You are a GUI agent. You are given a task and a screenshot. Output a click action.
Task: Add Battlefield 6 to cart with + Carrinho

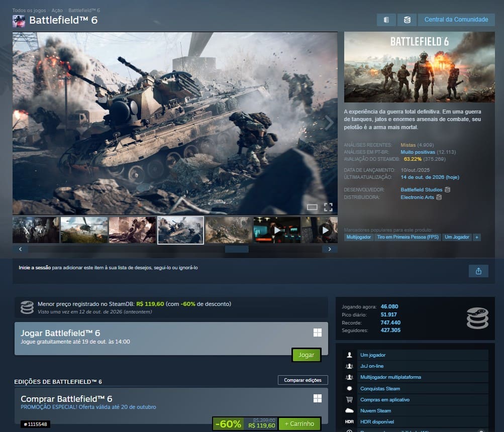(299, 424)
